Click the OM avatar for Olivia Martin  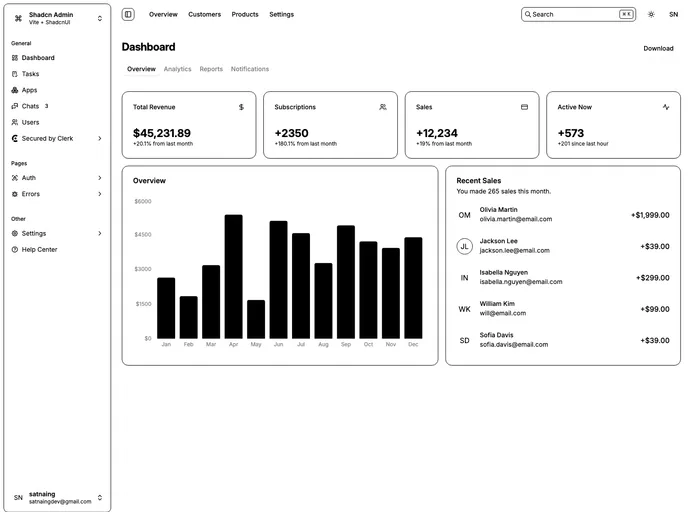point(465,215)
